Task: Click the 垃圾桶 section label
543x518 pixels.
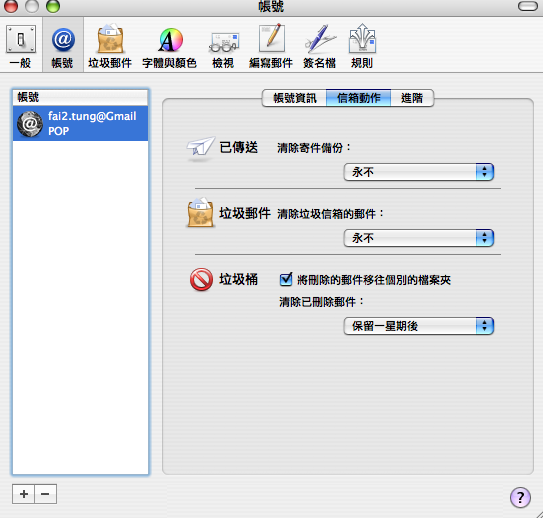Action: click(239, 279)
